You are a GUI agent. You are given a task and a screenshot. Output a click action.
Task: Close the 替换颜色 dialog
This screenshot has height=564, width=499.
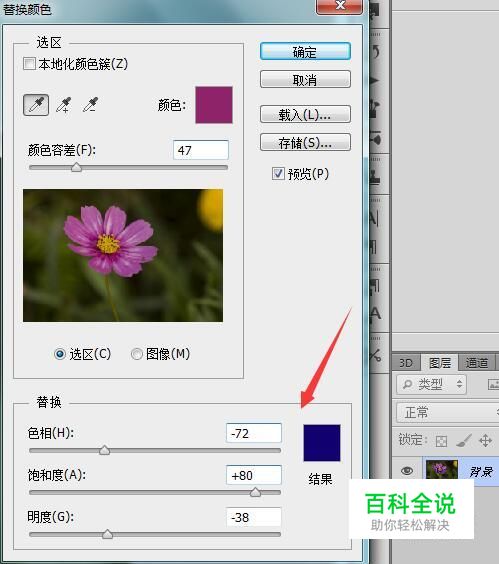tap(339, 6)
